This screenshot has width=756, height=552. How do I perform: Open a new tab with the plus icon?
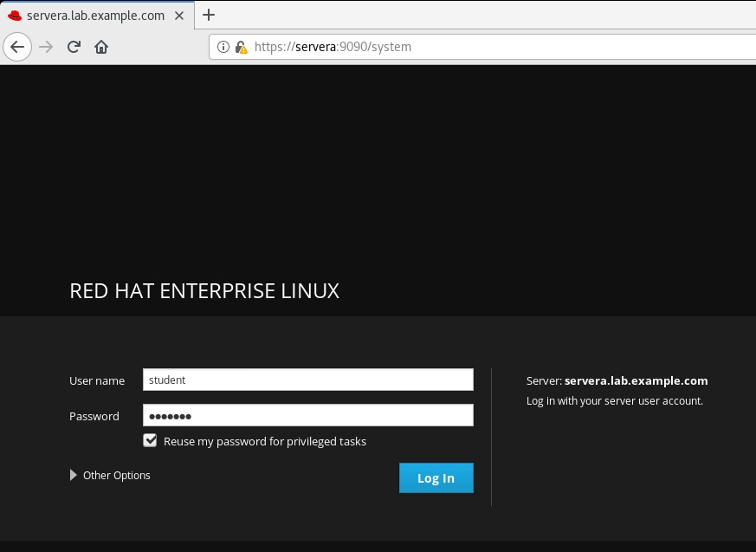[209, 15]
